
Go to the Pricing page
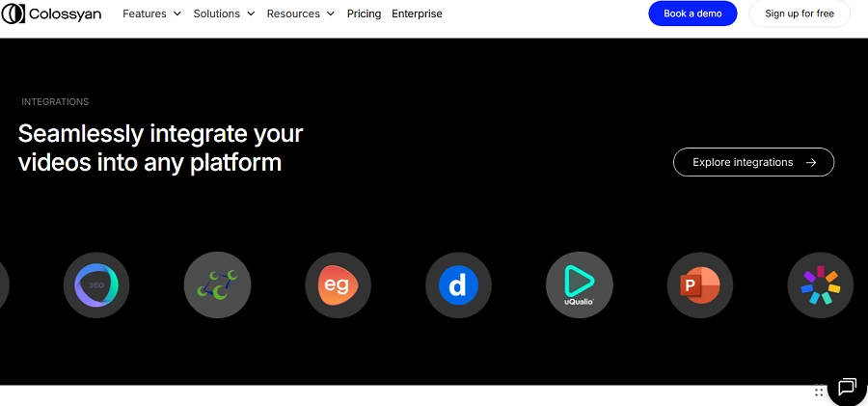coord(364,14)
